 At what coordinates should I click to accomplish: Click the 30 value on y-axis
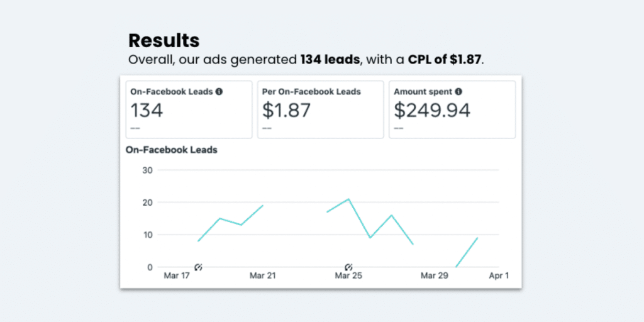[147, 170]
